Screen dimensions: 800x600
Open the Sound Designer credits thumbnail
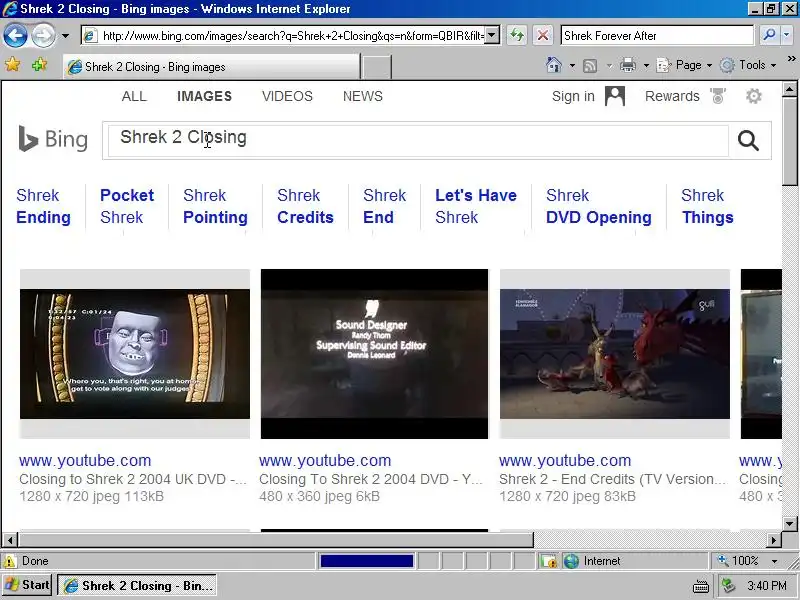coord(374,354)
